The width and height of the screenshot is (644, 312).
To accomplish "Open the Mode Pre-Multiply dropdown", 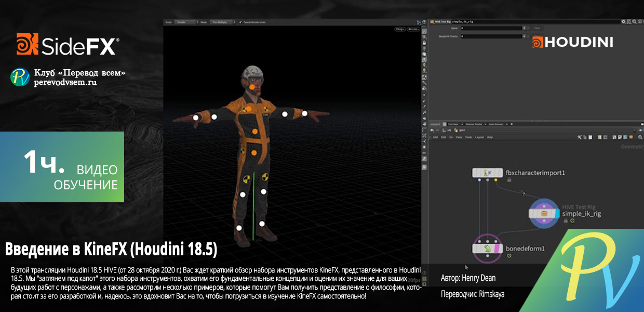I will click(223, 22).
